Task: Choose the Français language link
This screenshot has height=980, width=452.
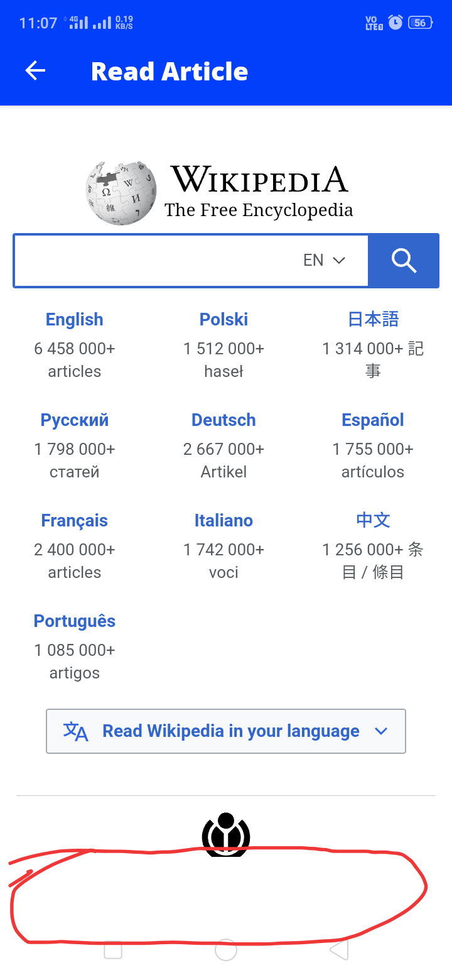Action: tap(74, 520)
